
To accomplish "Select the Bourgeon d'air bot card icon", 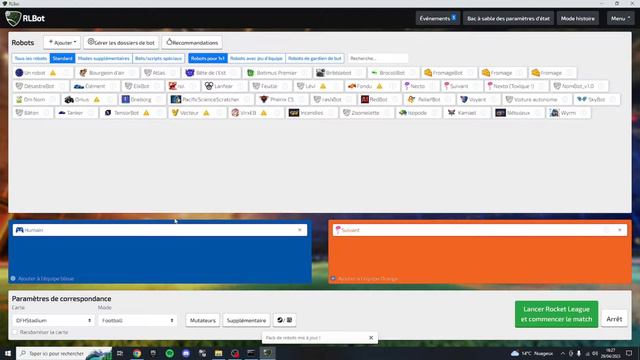I will [83, 73].
